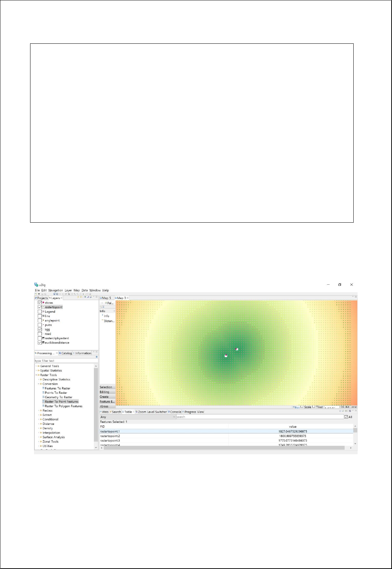Viewport: 392px width, 569px height.
Task: Toggle the sgg layer checkbox
Action: 40,329
